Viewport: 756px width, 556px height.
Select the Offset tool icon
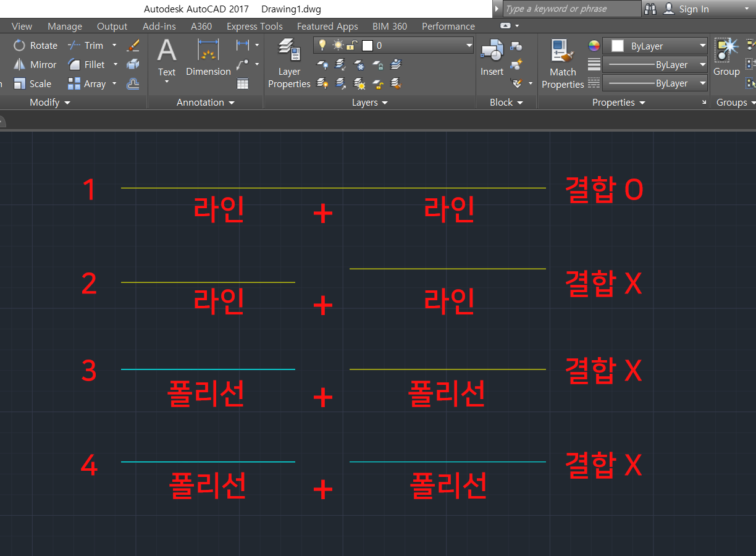click(x=133, y=83)
